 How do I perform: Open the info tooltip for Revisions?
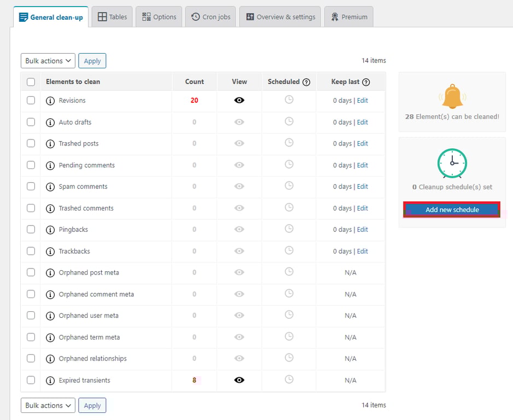pyautogui.click(x=50, y=101)
